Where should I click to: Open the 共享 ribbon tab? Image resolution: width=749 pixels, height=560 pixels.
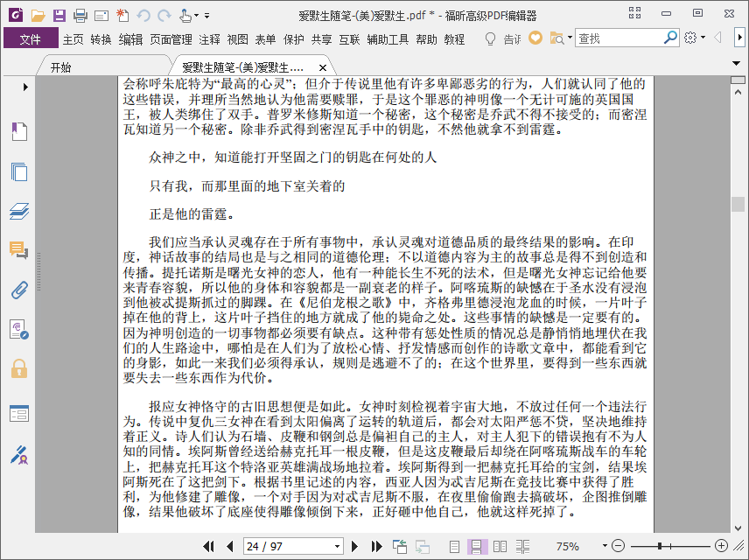pos(321,39)
